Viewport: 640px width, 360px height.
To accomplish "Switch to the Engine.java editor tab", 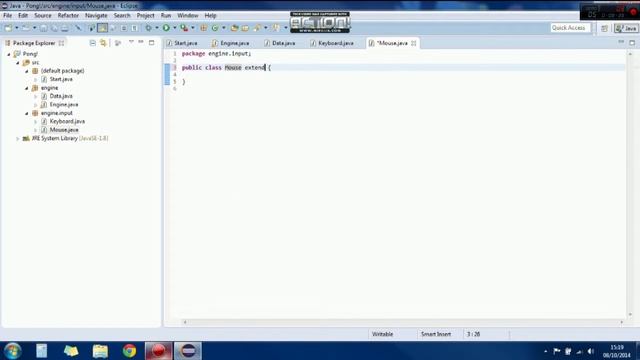I will click(x=231, y=43).
